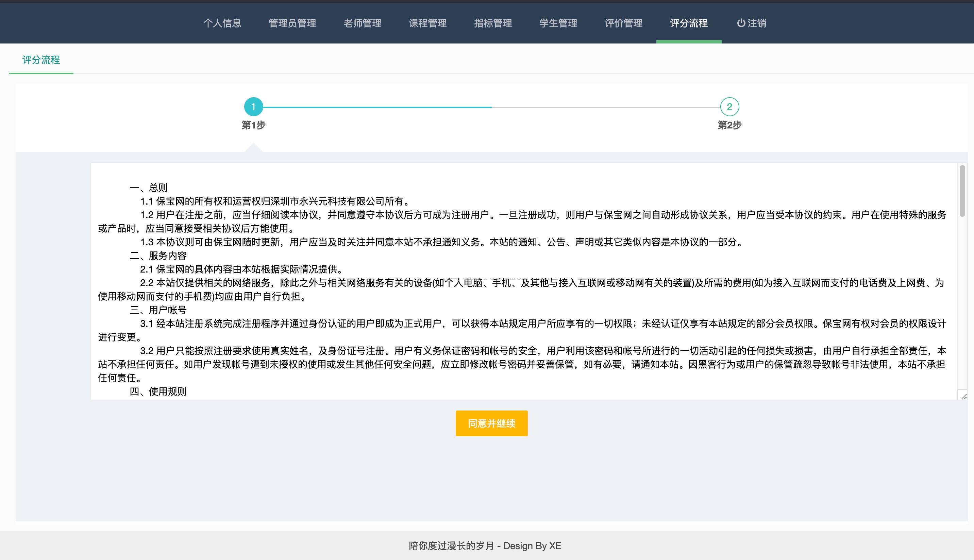The width and height of the screenshot is (974, 560).
Task: Click the progress line between steps
Action: (x=491, y=107)
